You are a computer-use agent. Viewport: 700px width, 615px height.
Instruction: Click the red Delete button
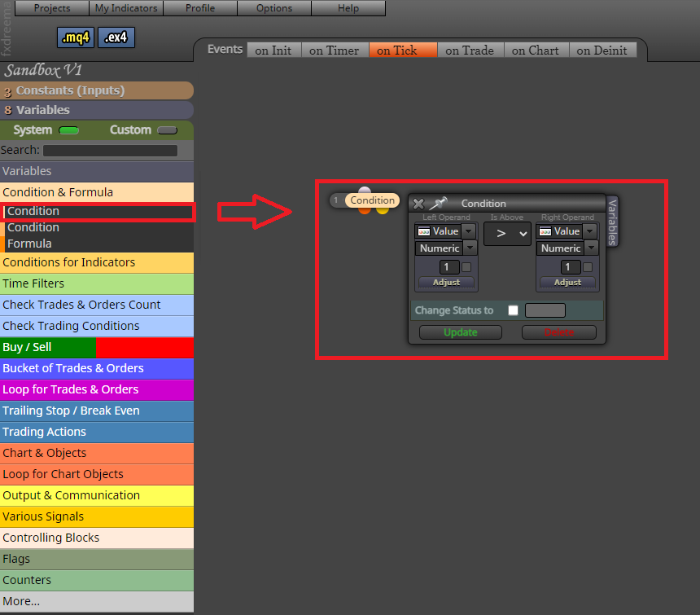(559, 332)
